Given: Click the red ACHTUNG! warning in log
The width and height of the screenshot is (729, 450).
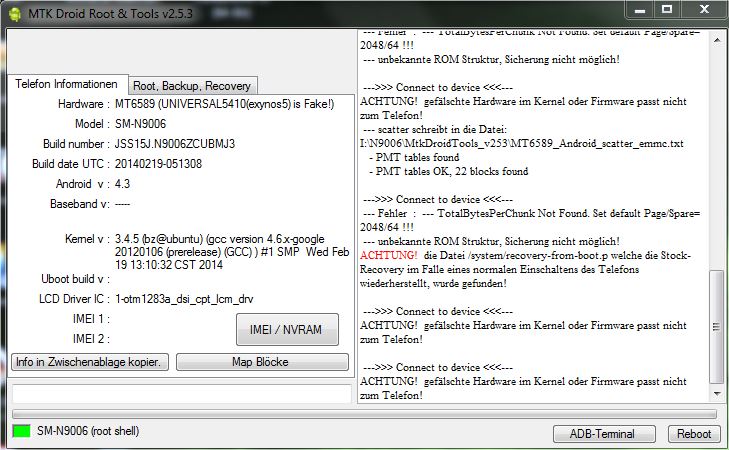Looking at the screenshot, I should point(389,255).
